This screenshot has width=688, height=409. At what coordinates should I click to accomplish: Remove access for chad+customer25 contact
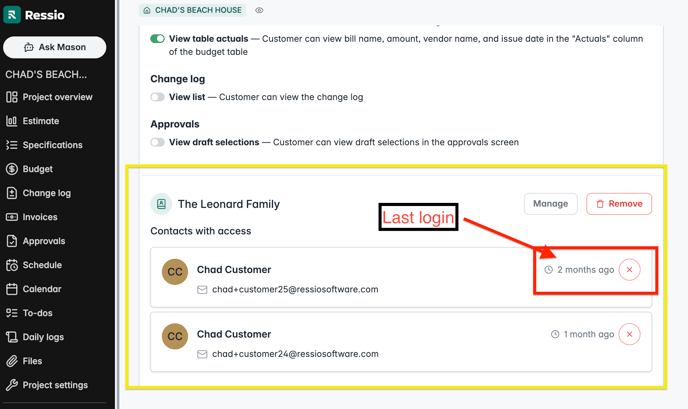coord(629,270)
